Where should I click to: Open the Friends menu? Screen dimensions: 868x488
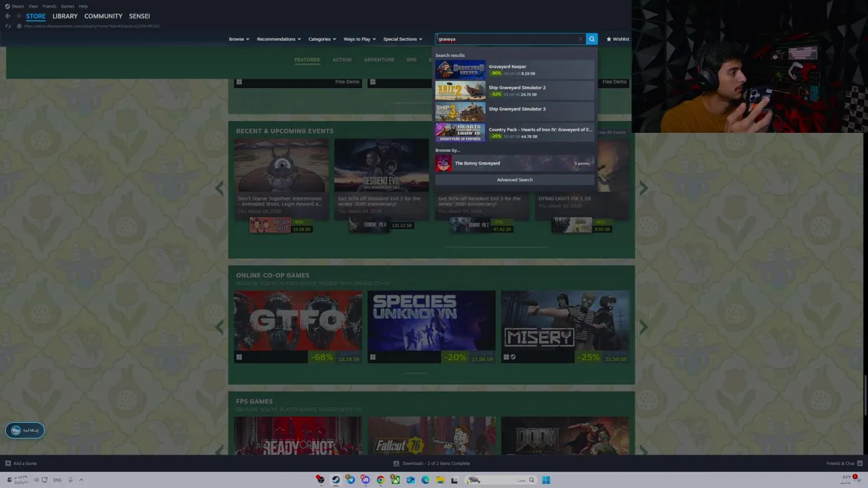click(49, 6)
